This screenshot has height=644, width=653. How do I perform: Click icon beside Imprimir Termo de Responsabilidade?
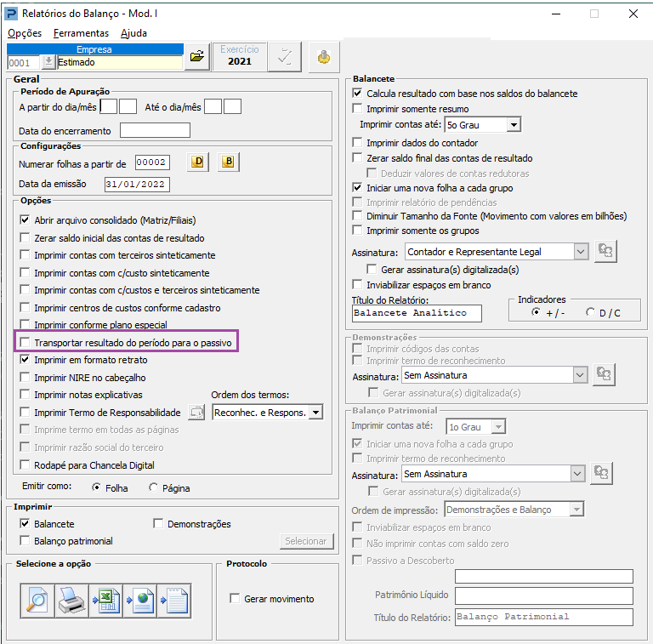coord(196,413)
